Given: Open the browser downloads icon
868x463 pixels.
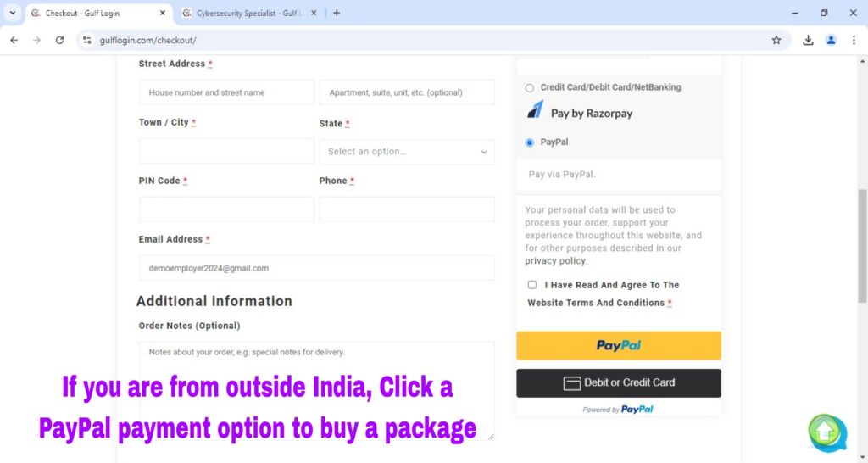Looking at the screenshot, I should 808,40.
